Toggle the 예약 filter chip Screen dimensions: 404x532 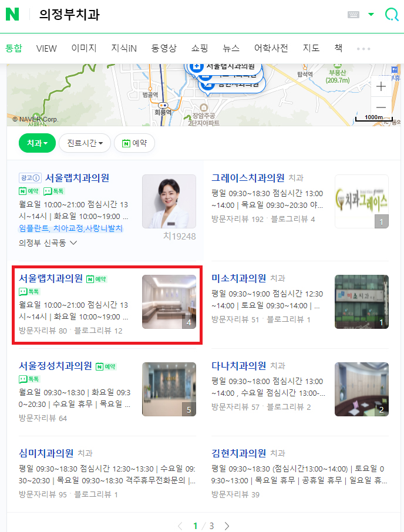134,143
